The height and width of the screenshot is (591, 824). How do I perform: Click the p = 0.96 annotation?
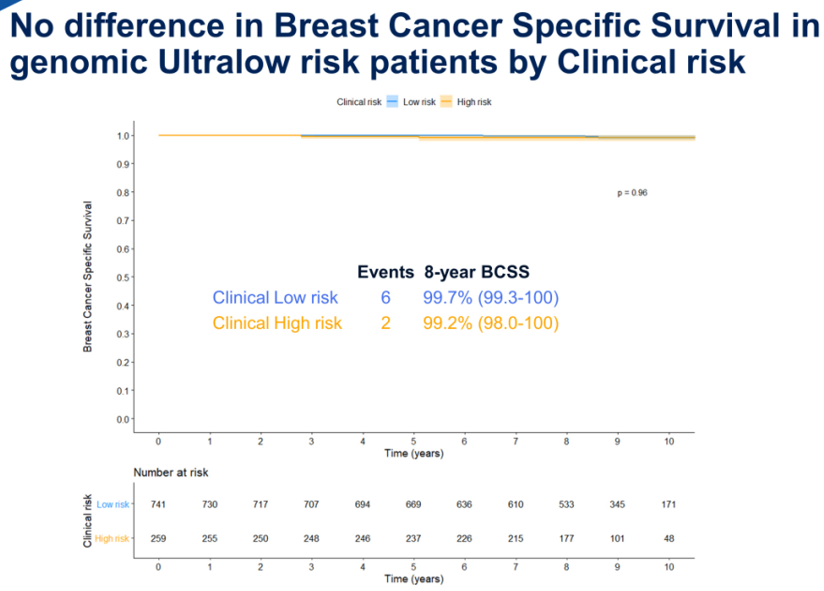(x=632, y=192)
